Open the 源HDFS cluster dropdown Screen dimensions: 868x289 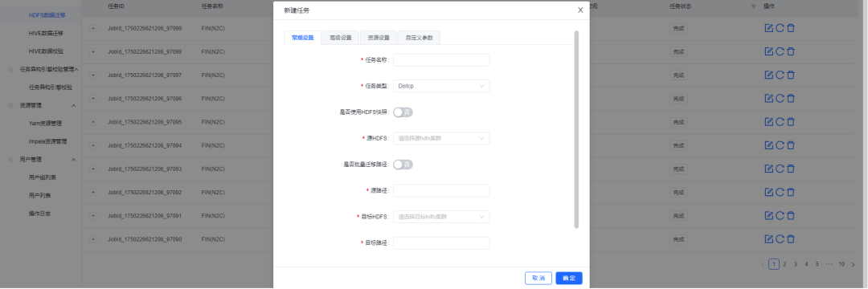441,138
